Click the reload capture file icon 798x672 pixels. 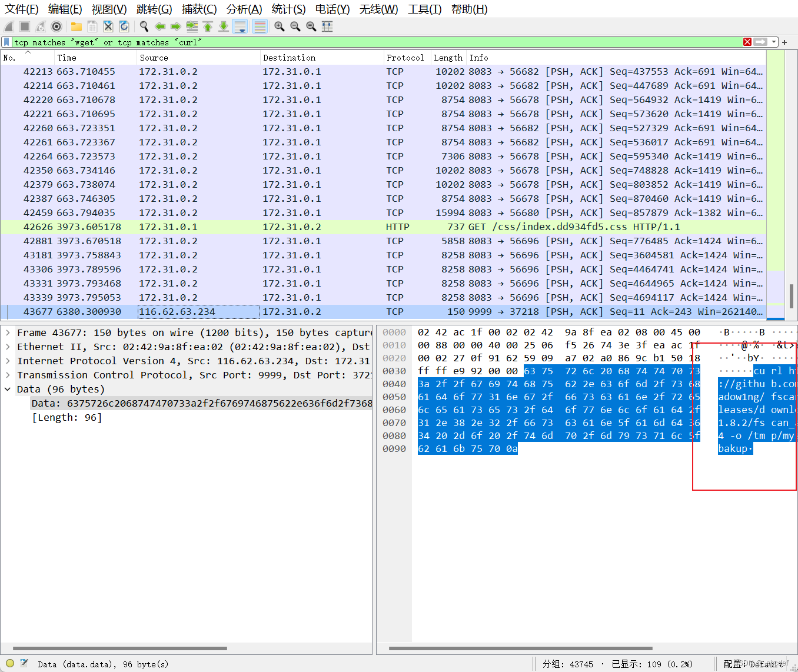point(124,26)
